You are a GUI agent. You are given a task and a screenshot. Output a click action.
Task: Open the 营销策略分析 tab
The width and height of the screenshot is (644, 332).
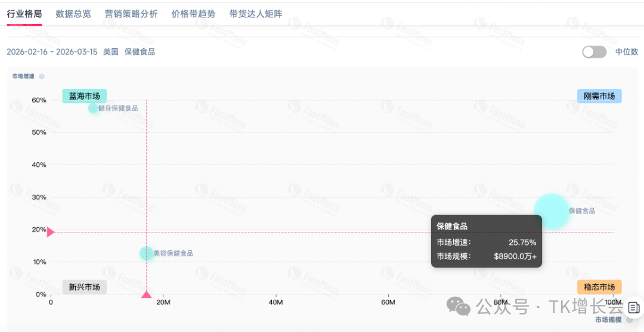pyautogui.click(x=131, y=14)
